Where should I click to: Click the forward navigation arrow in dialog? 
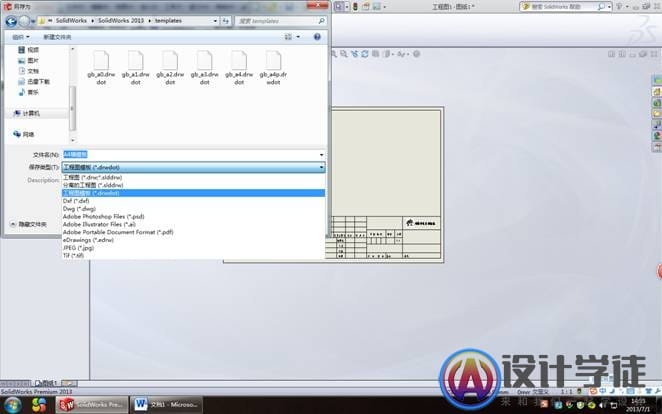pyautogui.click(x=24, y=21)
